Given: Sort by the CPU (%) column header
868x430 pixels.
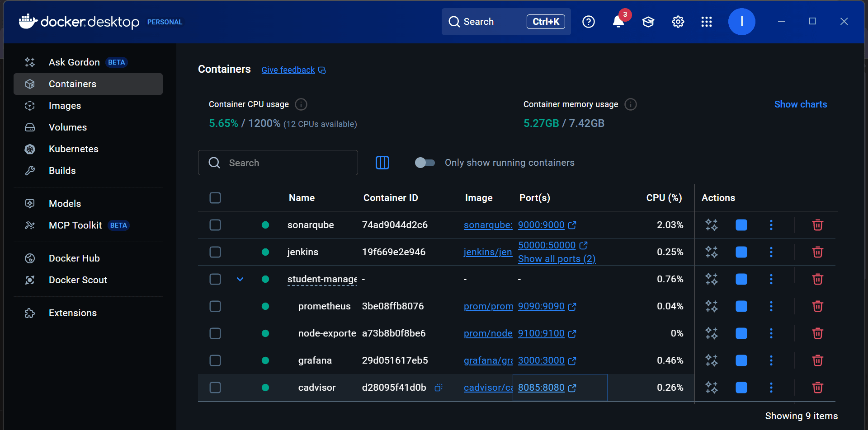Looking at the screenshot, I should (664, 198).
